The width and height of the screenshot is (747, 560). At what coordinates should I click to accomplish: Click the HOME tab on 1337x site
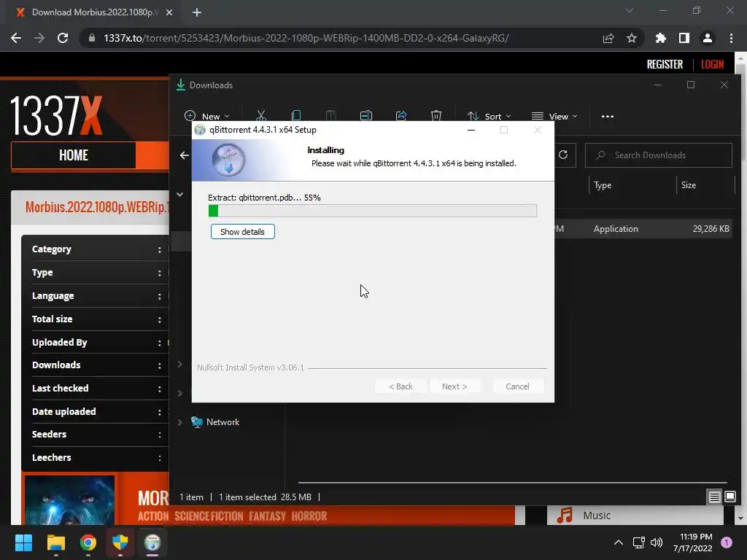pyautogui.click(x=74, y=155)
